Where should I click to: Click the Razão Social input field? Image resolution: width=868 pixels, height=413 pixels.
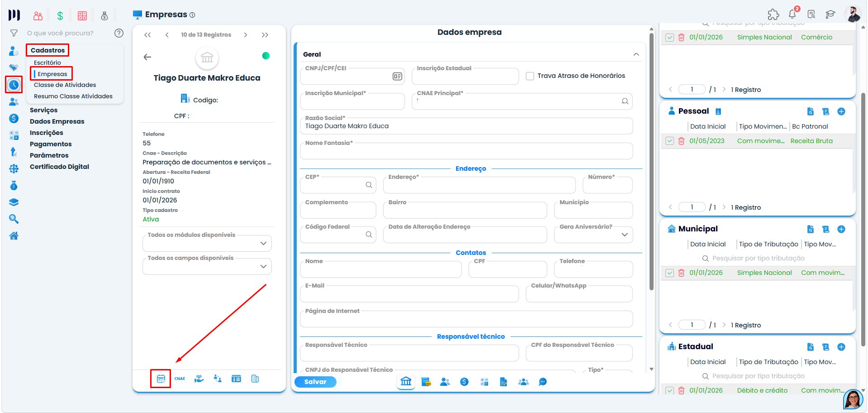tap(466, 126)
